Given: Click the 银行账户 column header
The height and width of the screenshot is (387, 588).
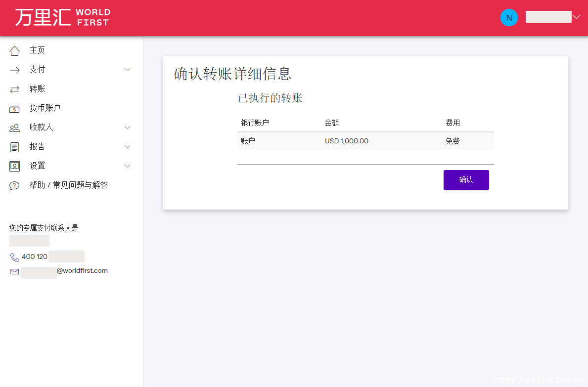Looking at the screenshot, I should [255, 123].
